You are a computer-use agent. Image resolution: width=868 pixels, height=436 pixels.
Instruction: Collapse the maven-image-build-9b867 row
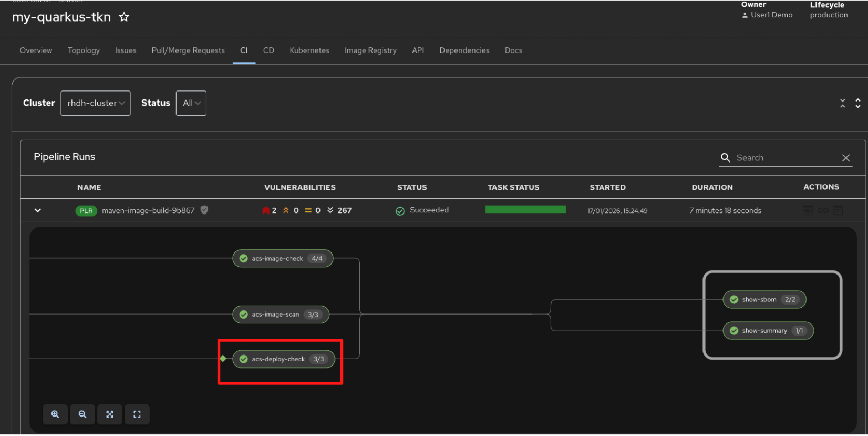point(38,210)
